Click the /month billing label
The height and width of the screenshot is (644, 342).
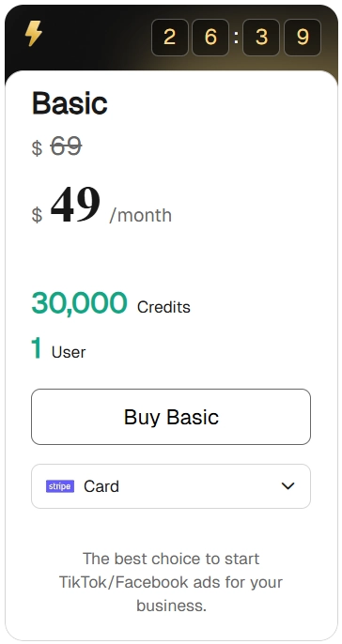(141, 215)
